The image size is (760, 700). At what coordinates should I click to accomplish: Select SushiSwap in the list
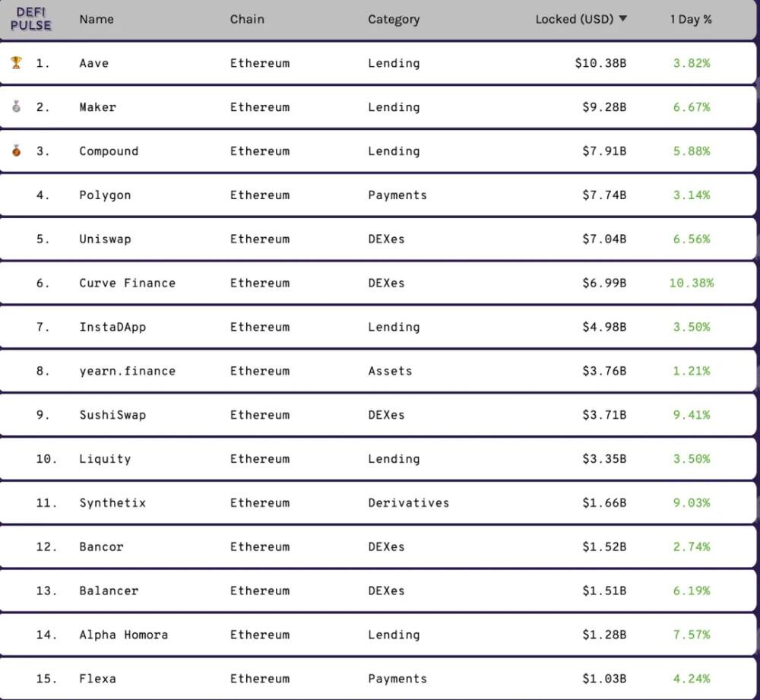pyautogui.click(x=112, y=415)
